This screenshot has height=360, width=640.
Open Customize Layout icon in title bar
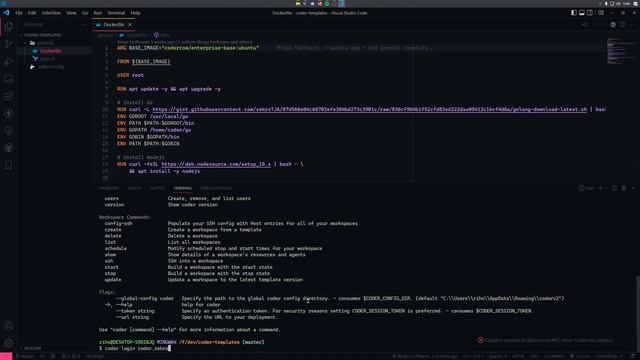click(x=601, y=13)
